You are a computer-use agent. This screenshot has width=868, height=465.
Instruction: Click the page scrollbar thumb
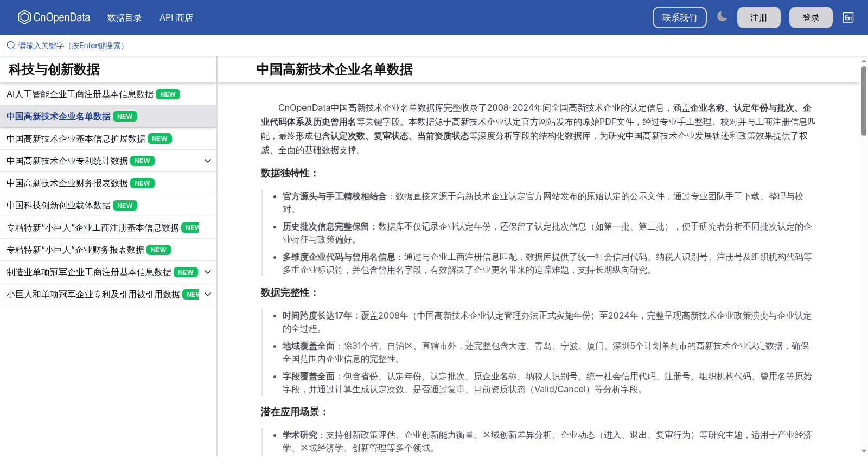coord(864,100)
